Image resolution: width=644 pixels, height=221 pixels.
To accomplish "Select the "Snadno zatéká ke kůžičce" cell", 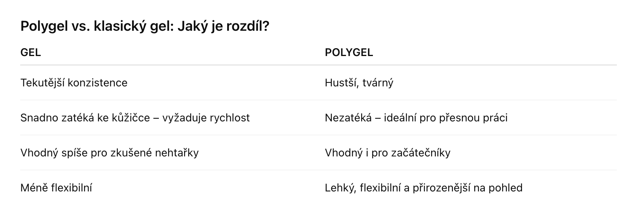I will (135, 118).
